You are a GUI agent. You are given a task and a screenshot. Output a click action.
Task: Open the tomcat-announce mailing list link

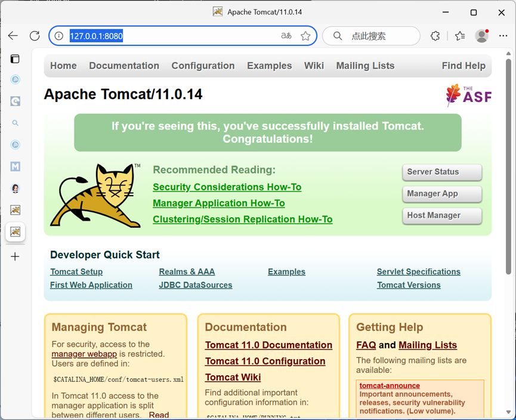click(390, 385)
